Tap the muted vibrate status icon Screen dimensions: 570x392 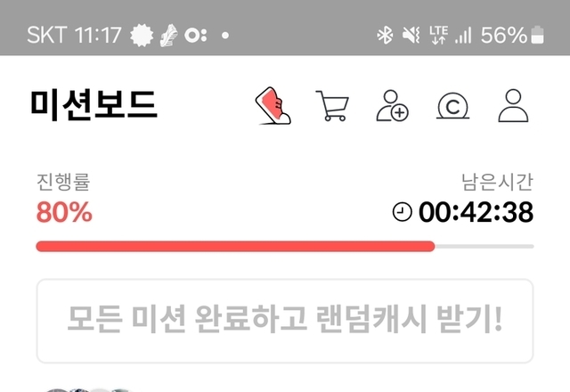click(x=411, y=36)
